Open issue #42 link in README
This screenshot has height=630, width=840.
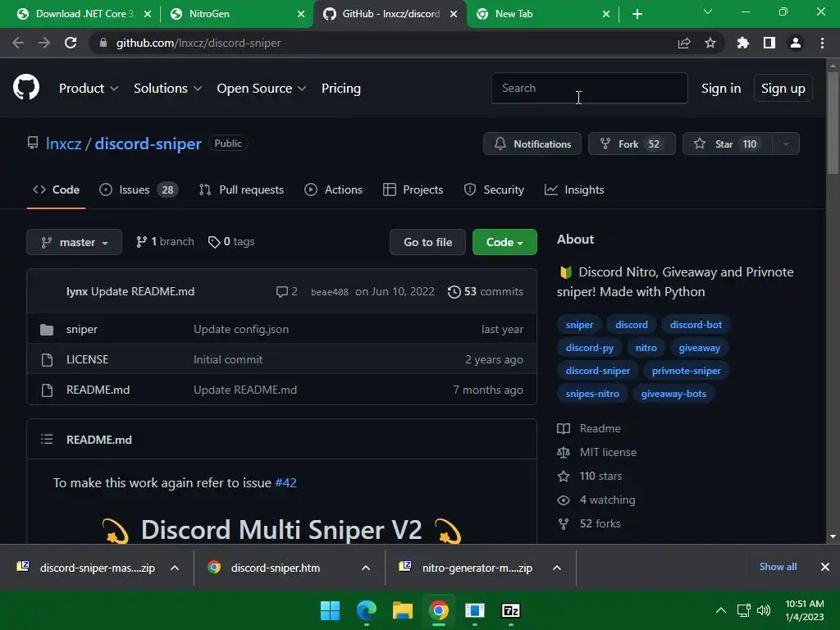click(285, 482)
